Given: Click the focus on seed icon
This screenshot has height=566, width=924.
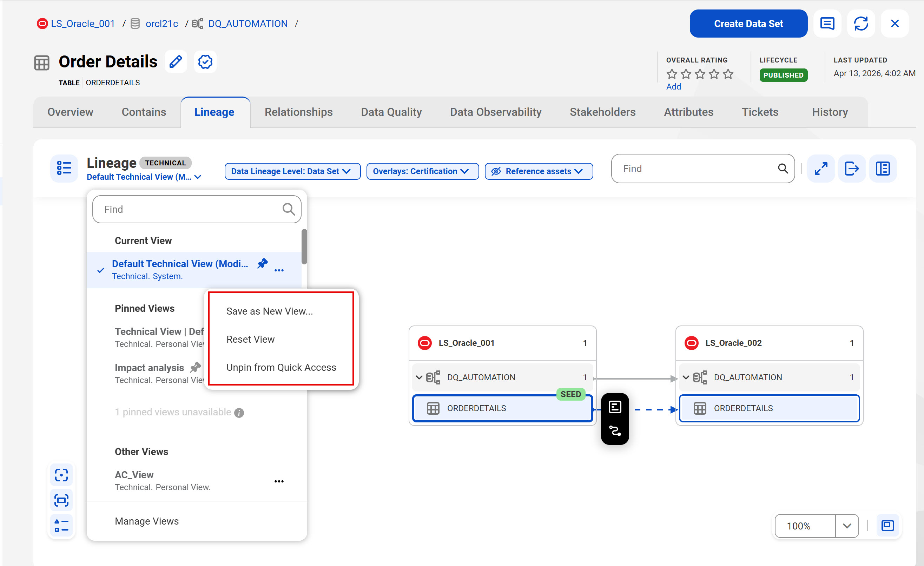Looking at the screenshot, I should (x=61, y=475).
